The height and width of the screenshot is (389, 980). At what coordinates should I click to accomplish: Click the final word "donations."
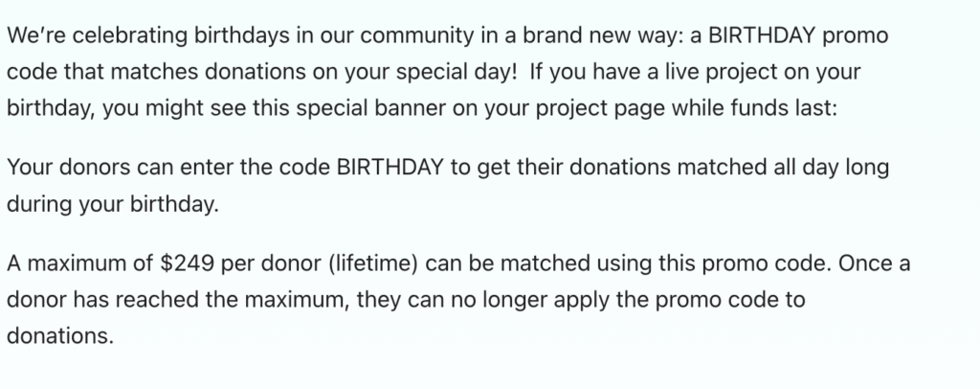coord(60,336)
